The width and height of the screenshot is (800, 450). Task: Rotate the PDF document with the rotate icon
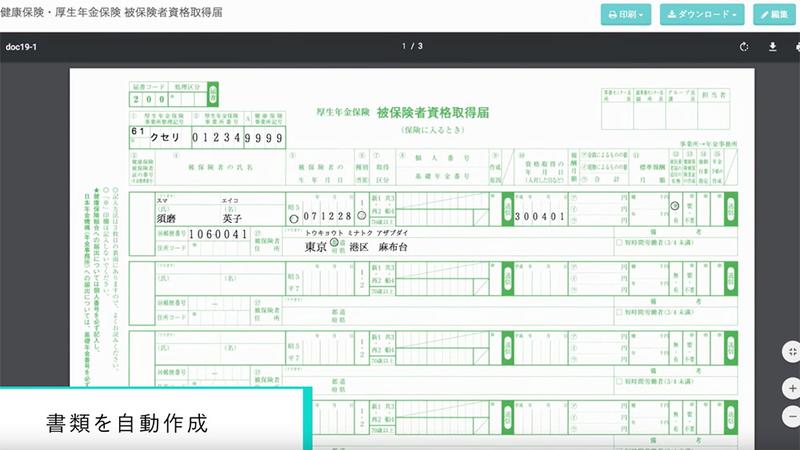tap(744, 47)
